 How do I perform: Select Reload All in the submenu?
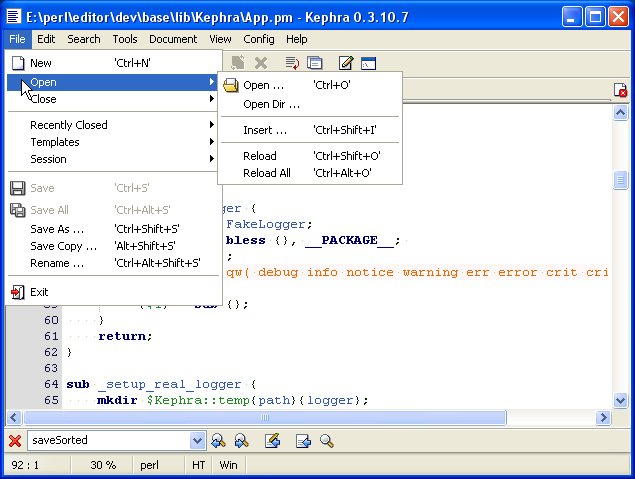(310, 173)
